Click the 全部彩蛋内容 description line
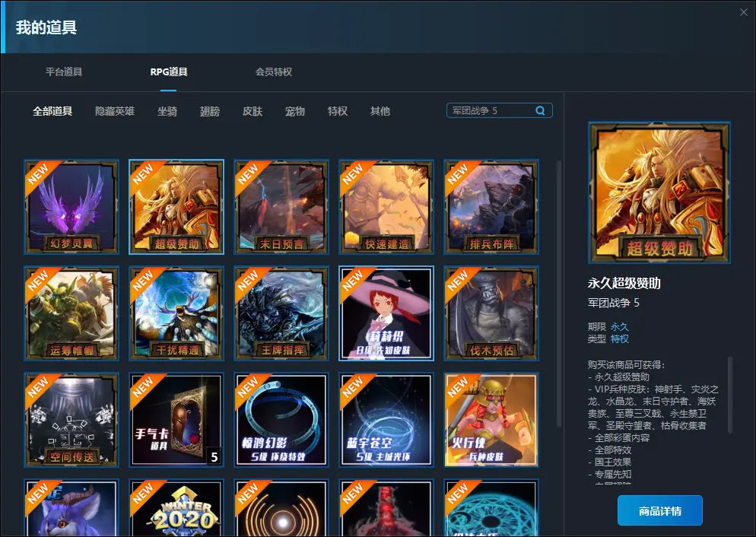The height and width of the screenshot is (537, 756). pyautogui.click(x=619, y=437)
